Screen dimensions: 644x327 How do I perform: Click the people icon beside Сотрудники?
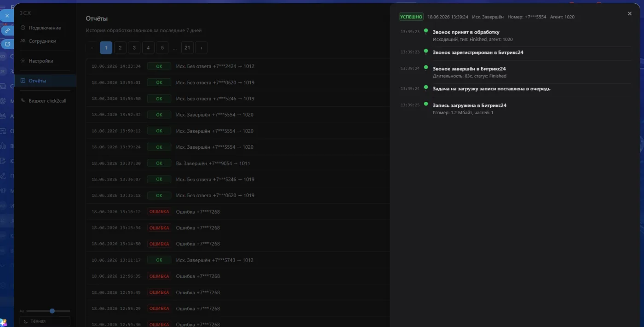pos(23,41)
